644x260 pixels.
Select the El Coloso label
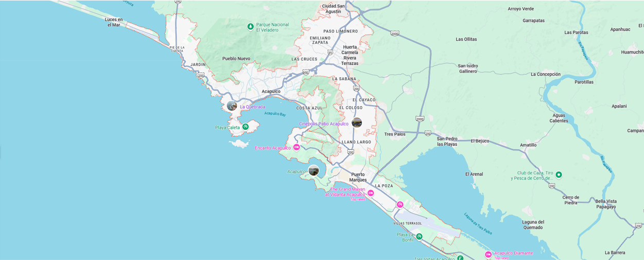[x=351, y=108]
